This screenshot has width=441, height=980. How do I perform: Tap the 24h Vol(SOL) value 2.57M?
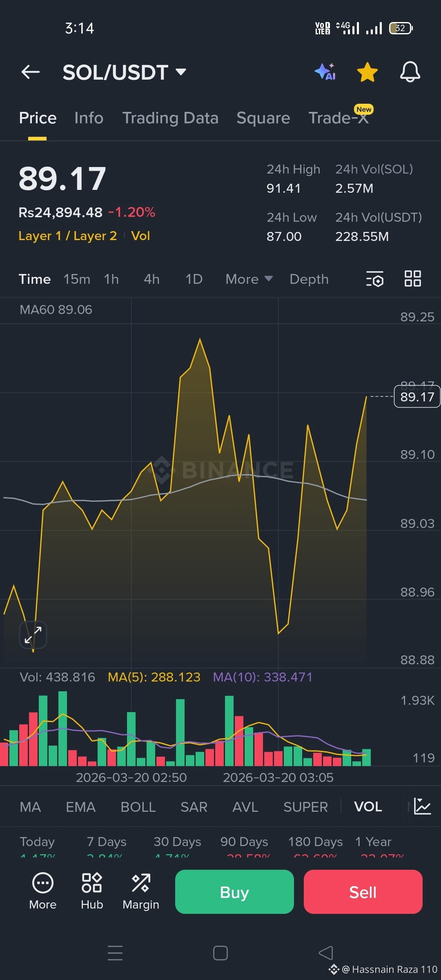click(x=354, y=188)
